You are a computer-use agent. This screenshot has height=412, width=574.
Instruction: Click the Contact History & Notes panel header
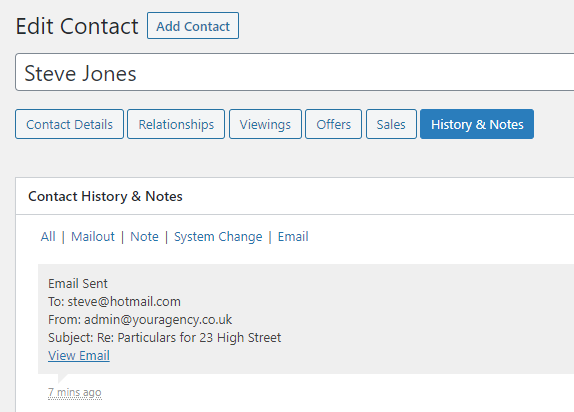pos(295,196)
